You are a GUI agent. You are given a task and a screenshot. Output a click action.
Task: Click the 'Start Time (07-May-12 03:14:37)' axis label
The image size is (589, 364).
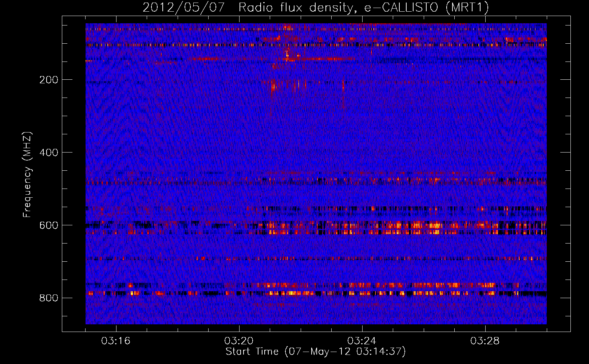tap(316, 352)
